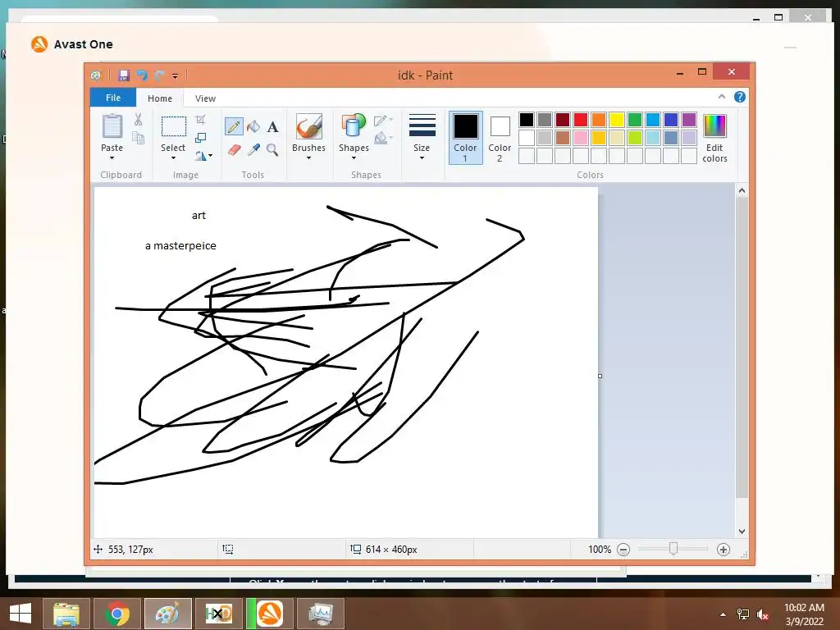Screen dimensions: 840x630
Task: Open Google Chrome from the taskbar
Action: (x=117, y=614)
